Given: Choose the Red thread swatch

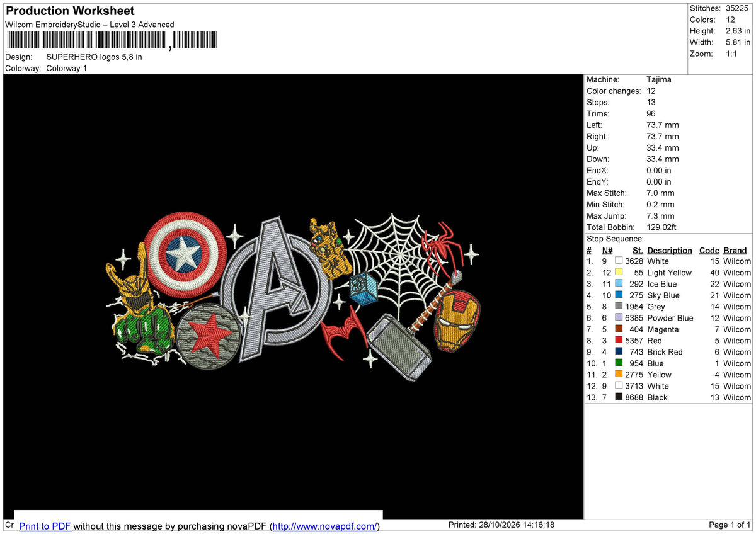Looking at the screenshot, I should (x=619, y=341).
